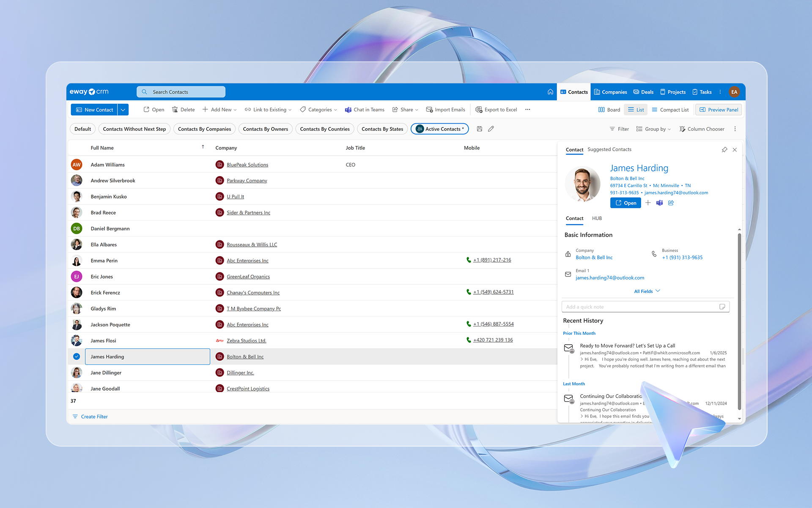Viewport: 812px width, 508px height.
Task: Click the toolbar ellipsis after Export to Excel
Action: 527,110
